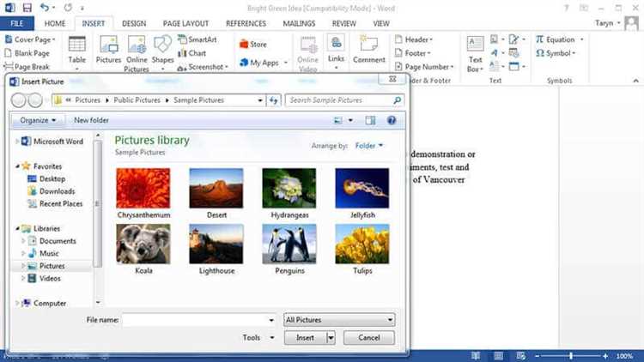
Task: Open the Organize dropdown menu
Action: pos(39,121)
